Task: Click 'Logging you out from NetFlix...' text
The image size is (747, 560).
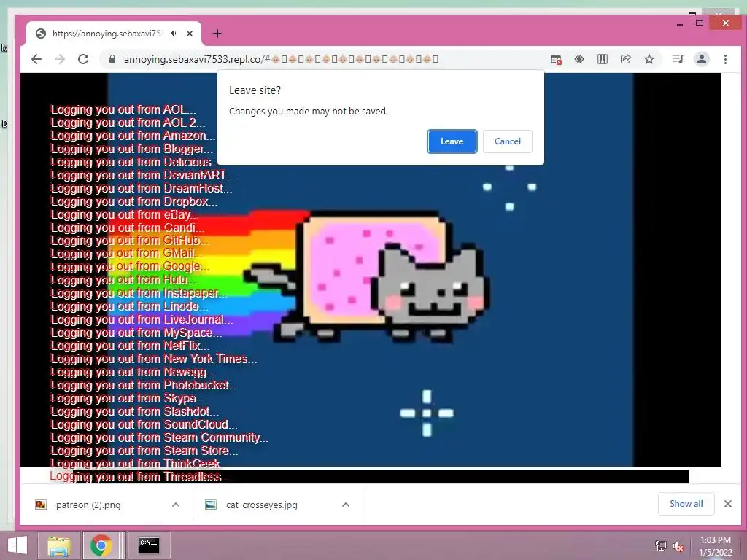Action: pyautogui.click(x=130, y=346)
